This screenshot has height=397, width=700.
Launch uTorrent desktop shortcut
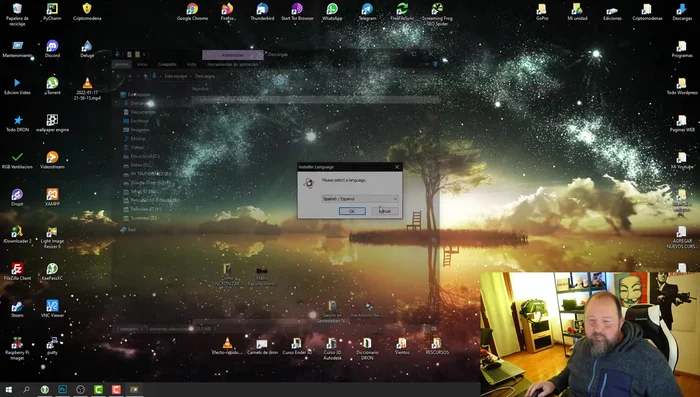[x=52, y=87]
